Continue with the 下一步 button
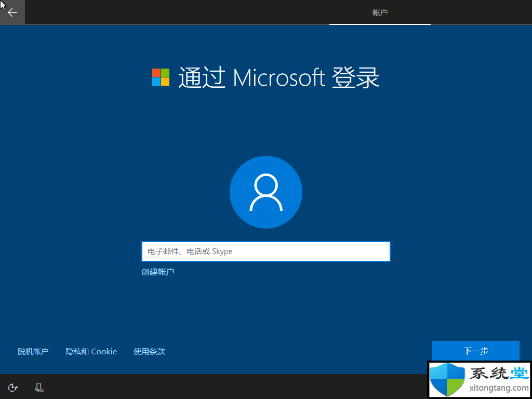Viewport: 532px width, 399px height. pos(476,351)
